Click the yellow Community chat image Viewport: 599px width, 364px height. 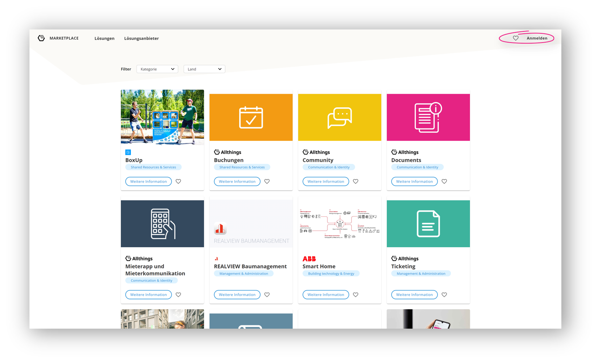(340, 117)
